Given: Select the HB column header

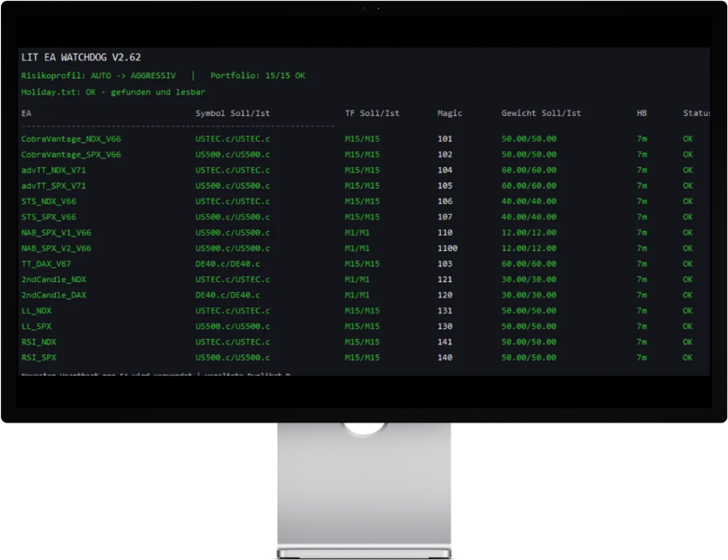Looking at the screenshot, I should pyautogui.click(x=642, y=113).
